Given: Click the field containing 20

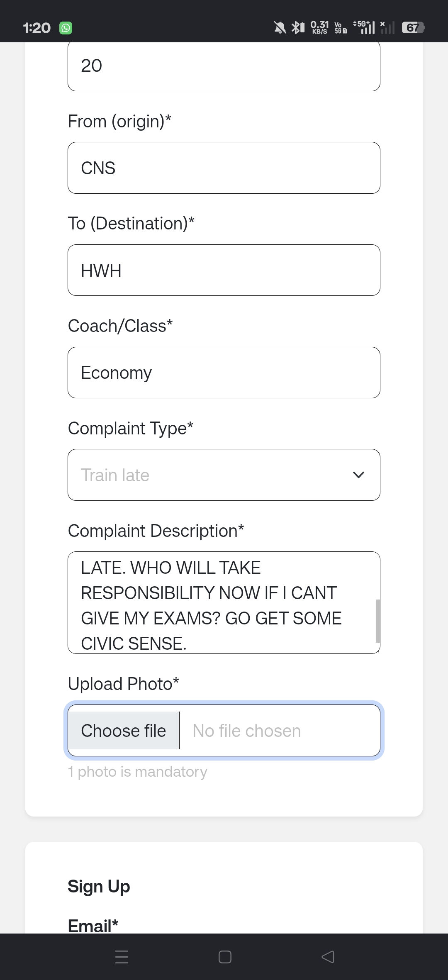Looking at the screenshot, I should 224,66.
